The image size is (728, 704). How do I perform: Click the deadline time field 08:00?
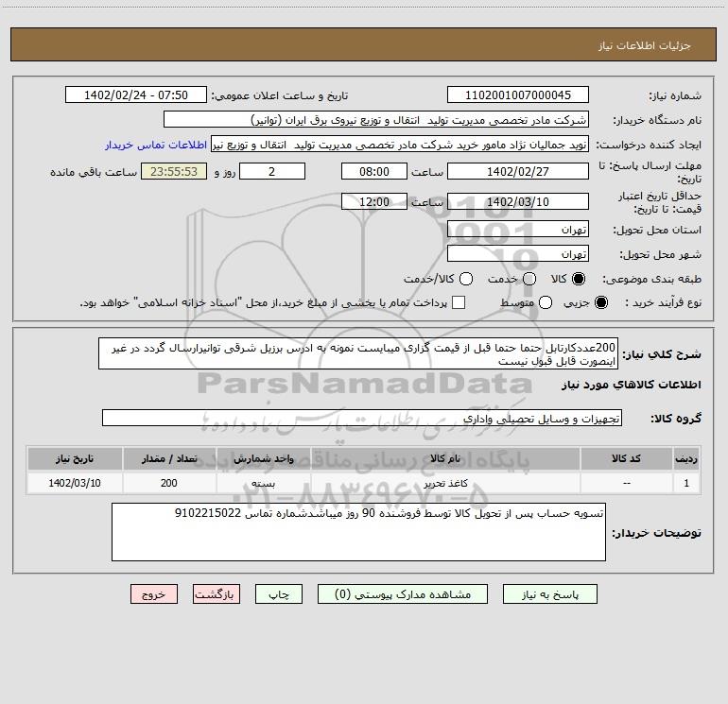tap(374, 171)
